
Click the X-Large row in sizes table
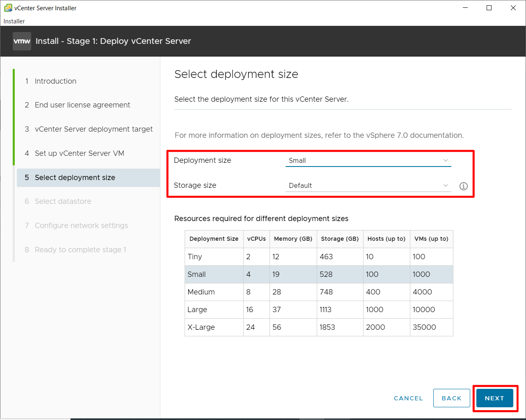[x=319, y=327]
